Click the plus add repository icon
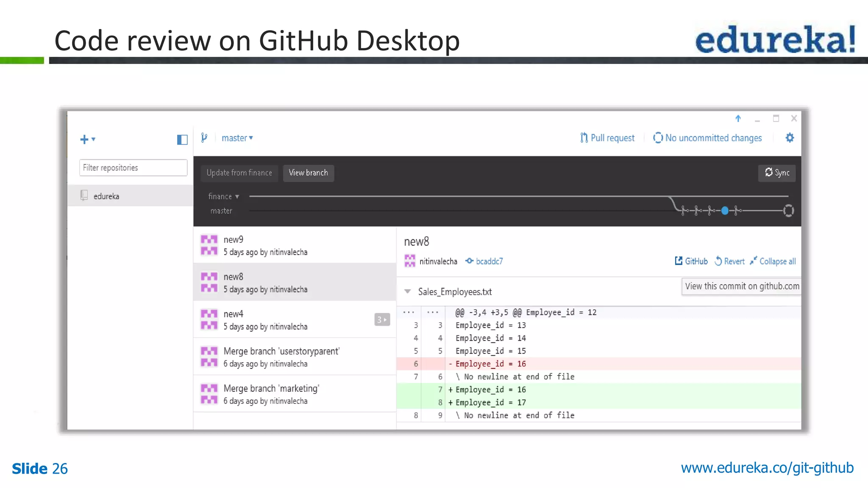The height and width of the screenshot is (488, 868). (84, 139)
